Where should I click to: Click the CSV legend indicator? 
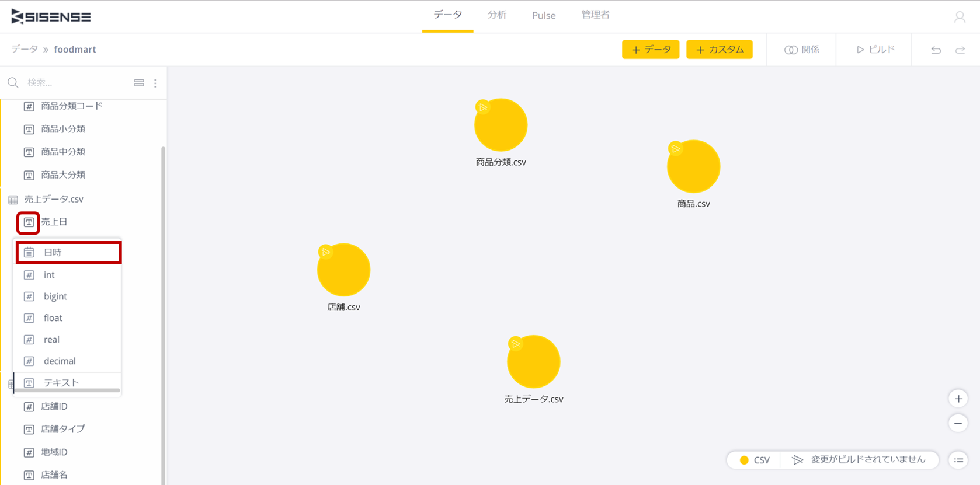755,460
